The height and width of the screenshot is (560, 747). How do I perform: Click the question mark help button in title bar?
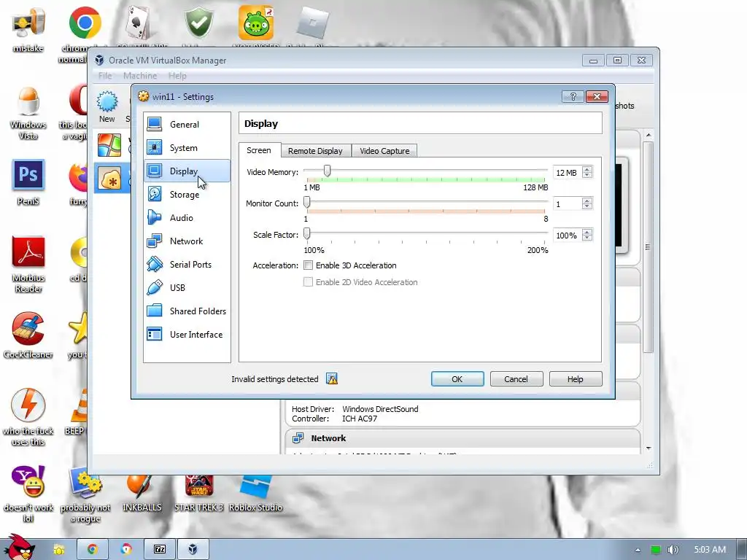[573, 97]
